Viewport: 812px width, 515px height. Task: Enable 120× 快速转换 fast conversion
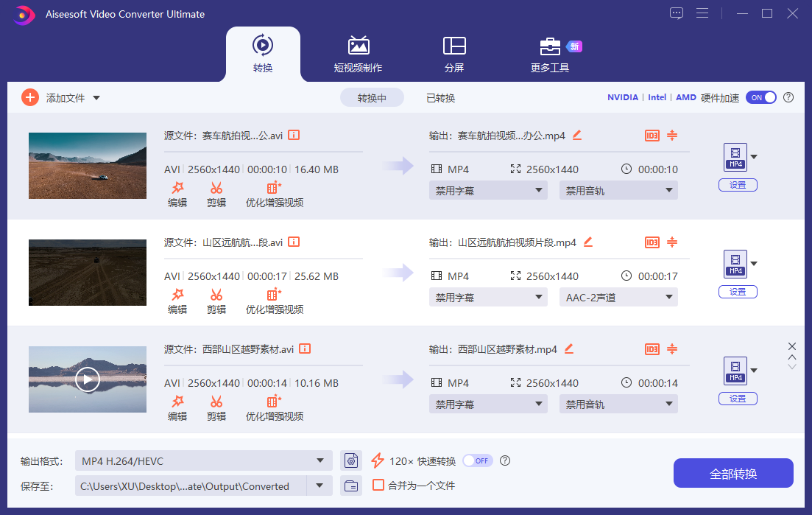[476, 460]
